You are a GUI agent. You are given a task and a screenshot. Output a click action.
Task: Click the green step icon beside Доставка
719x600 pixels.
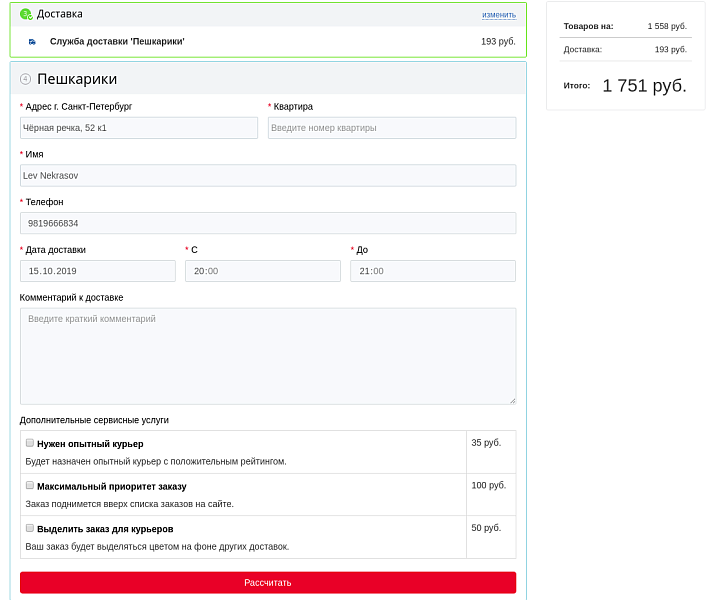[26, 14]
